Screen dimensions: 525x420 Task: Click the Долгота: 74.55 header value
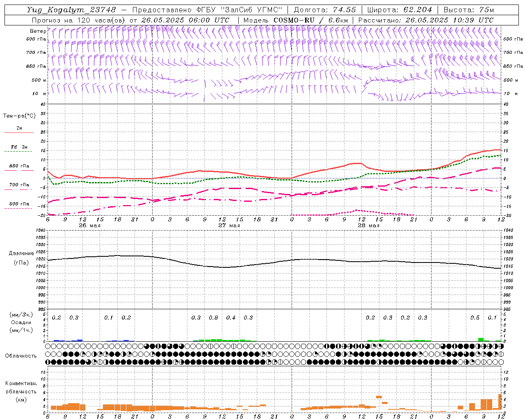(x=325, y=10)
